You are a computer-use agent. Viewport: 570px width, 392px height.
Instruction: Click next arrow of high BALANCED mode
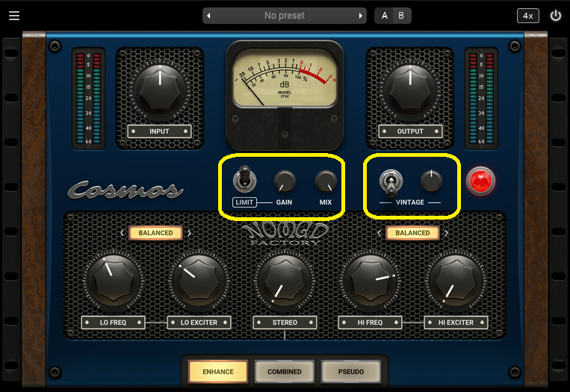point(446,233)
